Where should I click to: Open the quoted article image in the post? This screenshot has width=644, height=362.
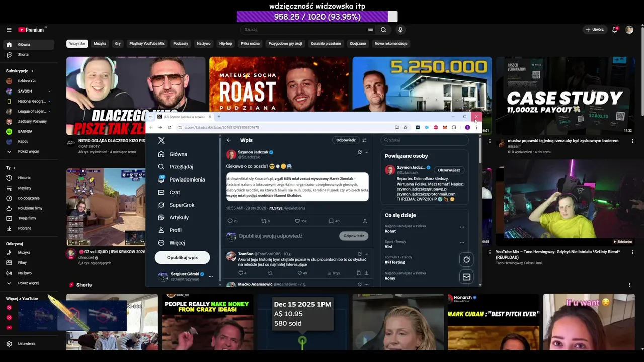pos(297,187)
